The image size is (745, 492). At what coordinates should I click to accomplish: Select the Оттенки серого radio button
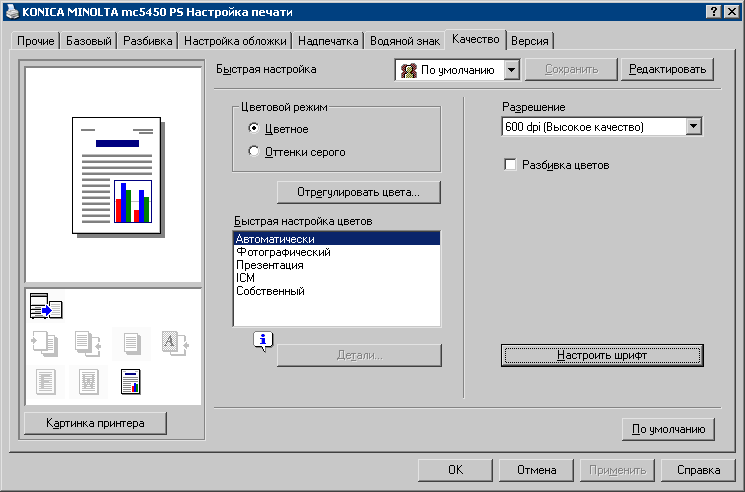[x=254, y=151]
